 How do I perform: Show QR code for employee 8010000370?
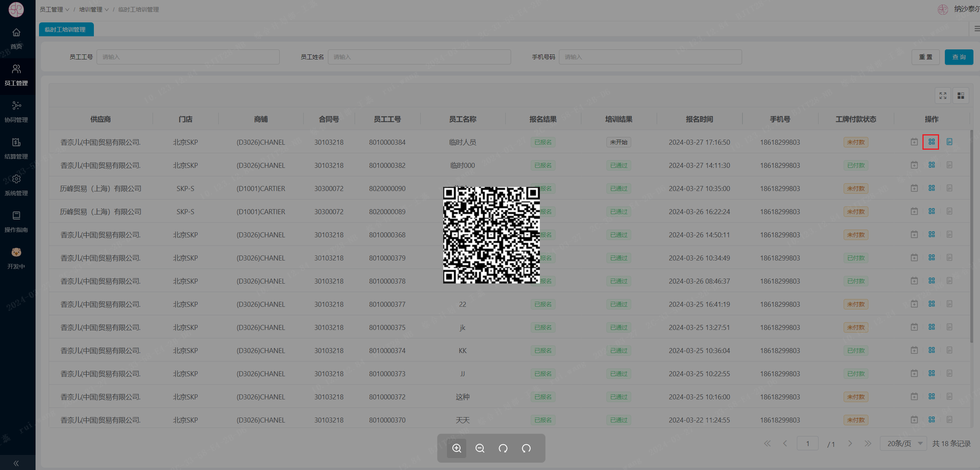[x=931, y=420]
